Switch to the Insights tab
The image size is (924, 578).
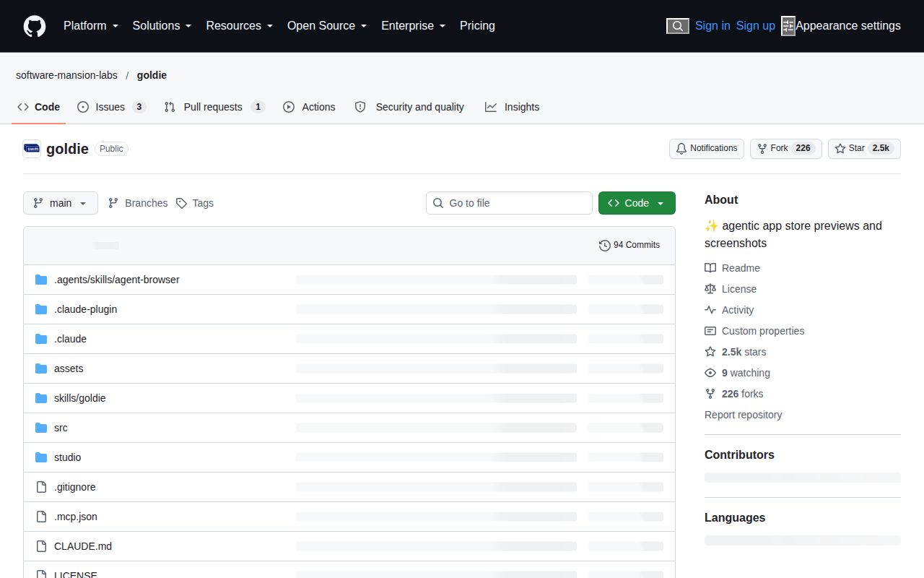[x=513, y=107]
